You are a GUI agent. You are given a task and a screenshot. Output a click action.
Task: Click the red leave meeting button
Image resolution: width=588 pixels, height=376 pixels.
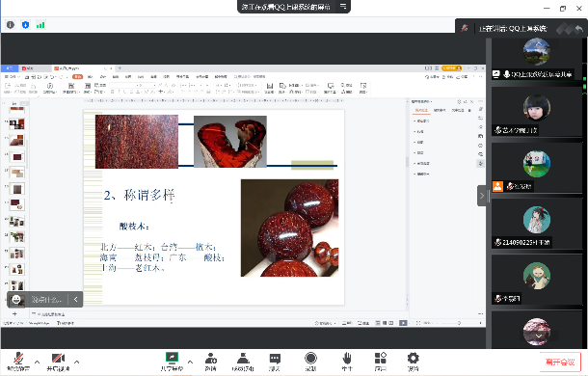[x=560, y=362]
